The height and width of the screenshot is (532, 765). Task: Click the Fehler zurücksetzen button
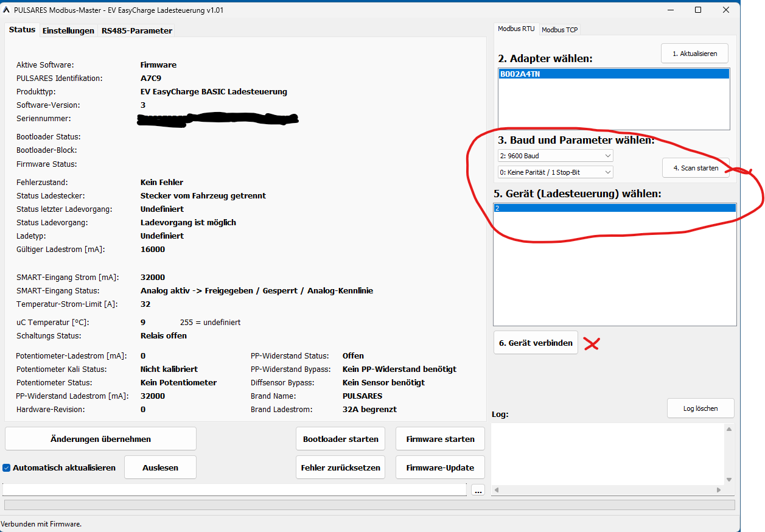(341, 467)
